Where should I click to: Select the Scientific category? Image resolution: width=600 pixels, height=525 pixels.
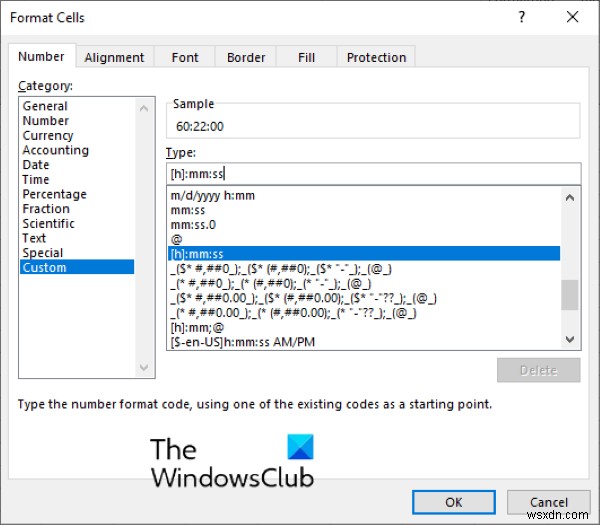[x=77, y=223]
